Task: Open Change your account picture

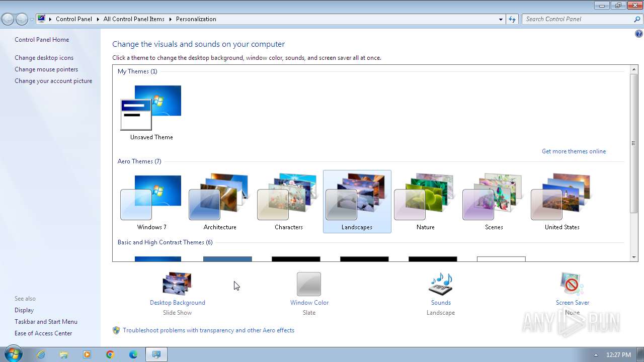Action: pos(53,81)
